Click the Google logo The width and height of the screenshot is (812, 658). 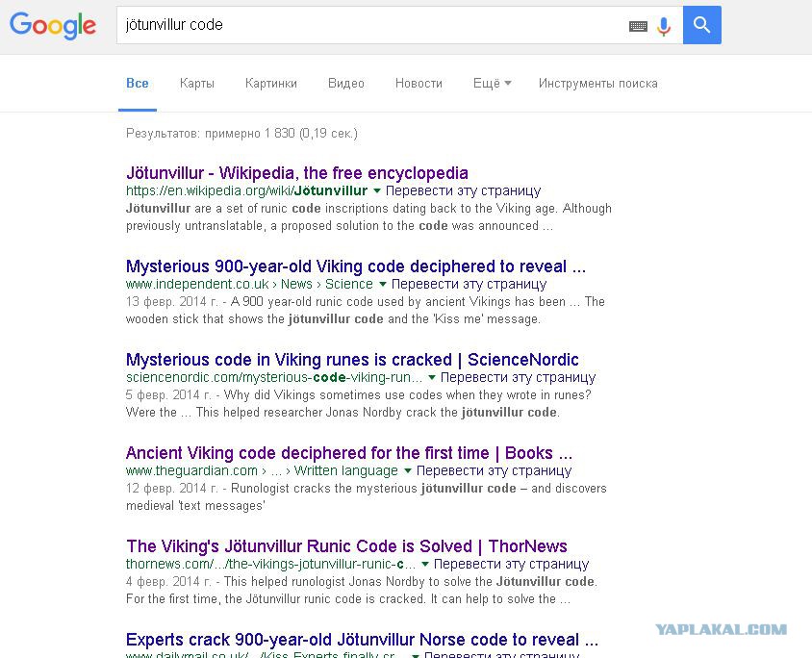(53, 25)
